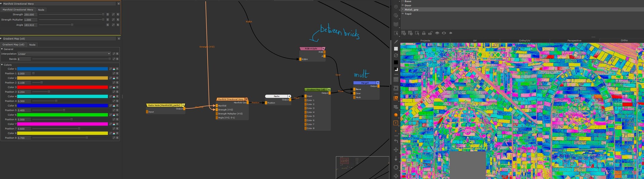Select the Marquee Select tool
The image size is (644, 179).
click(396, 33)
